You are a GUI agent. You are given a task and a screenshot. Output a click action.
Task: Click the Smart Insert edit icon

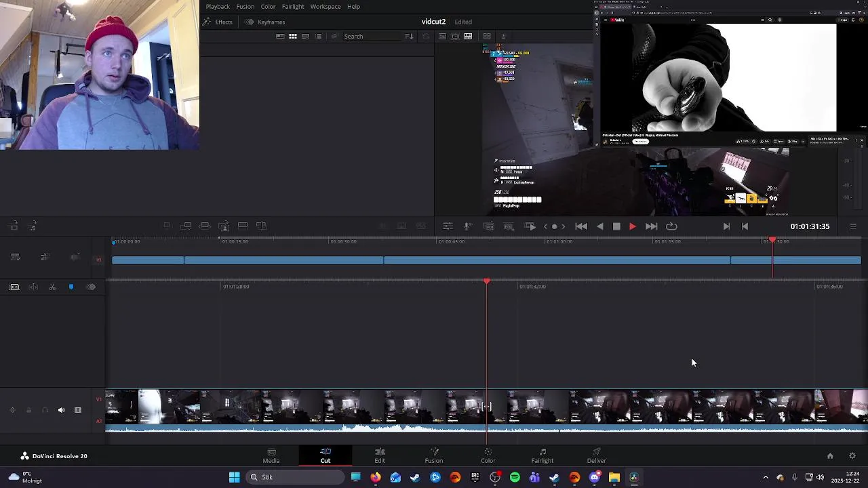[x=167, y=226]
